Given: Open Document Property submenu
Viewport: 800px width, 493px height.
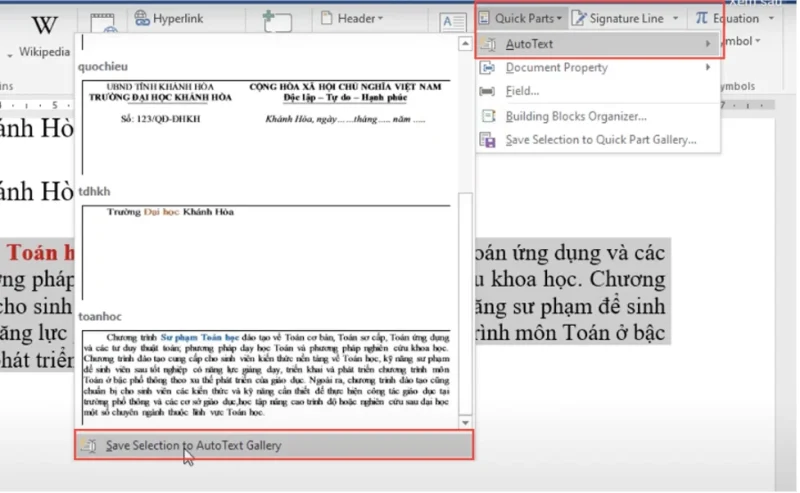Looking at the screenshot, I should tap(598, 67).
